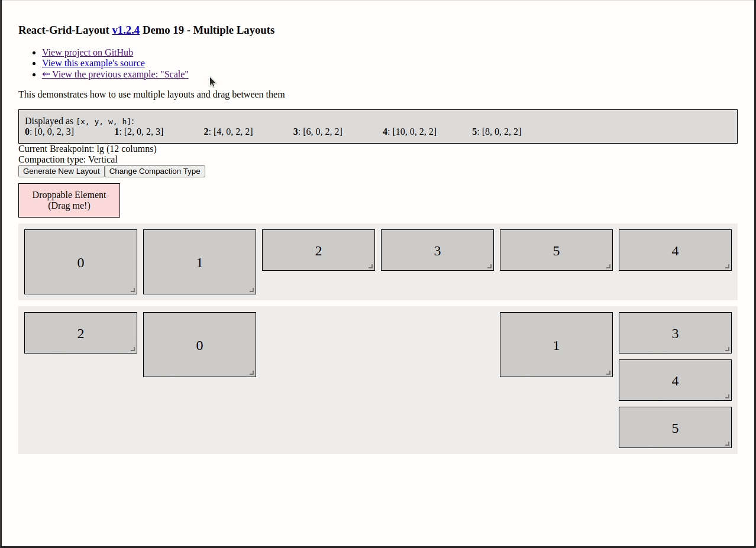Image resolution: width=756 pixels, height=548 pixels.
Task: Click the resize handle of item 4 in top grid
Action: coord(727,266)
